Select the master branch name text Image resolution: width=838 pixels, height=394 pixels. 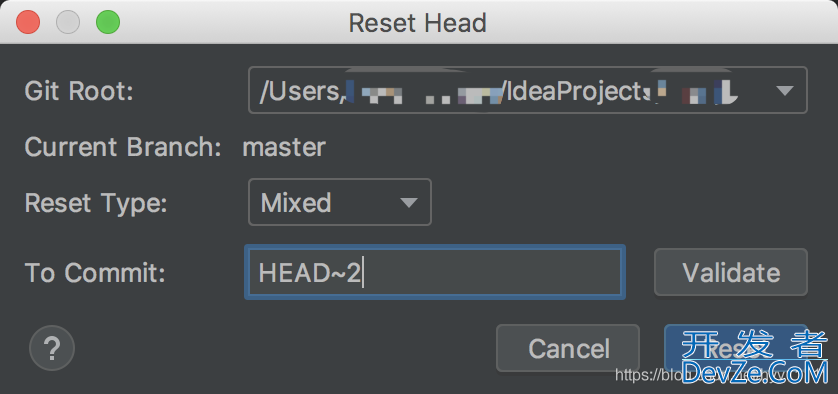tap(284, 147)
